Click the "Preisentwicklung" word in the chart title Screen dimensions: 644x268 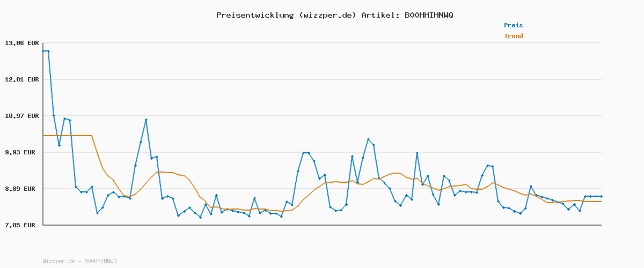[253, 15]
